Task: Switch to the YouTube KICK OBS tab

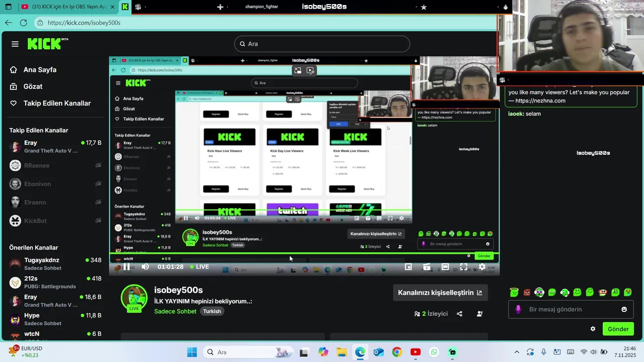Action: [x=68, y=7]
